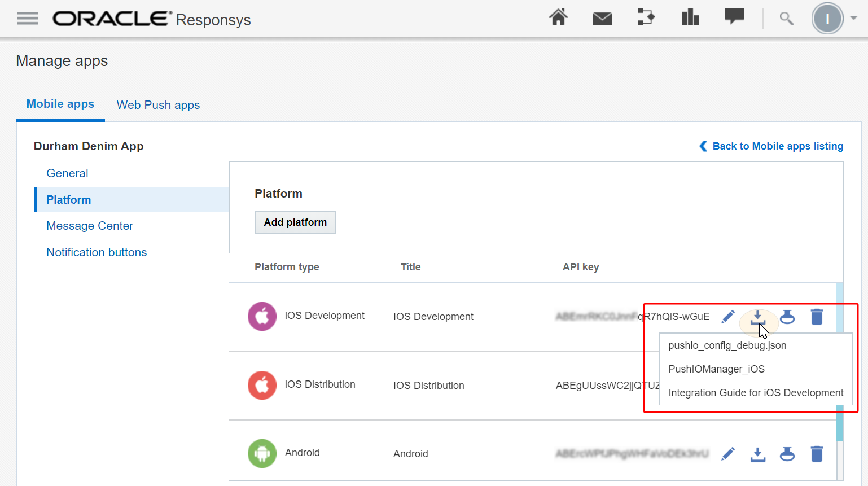The width and height of the screenshot is (868, 486).
Task: Open the Message Center section
Action: [90, 226]
